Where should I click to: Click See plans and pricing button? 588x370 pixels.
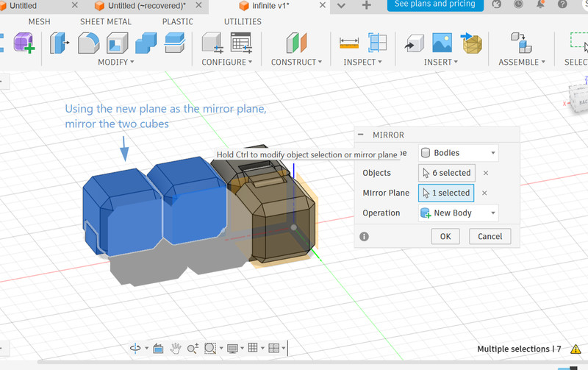[434, 4]
